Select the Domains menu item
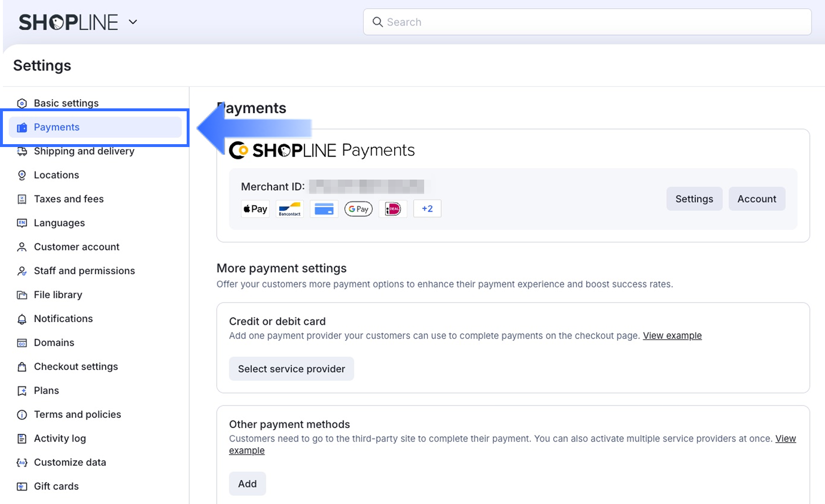 coord(54,343)
